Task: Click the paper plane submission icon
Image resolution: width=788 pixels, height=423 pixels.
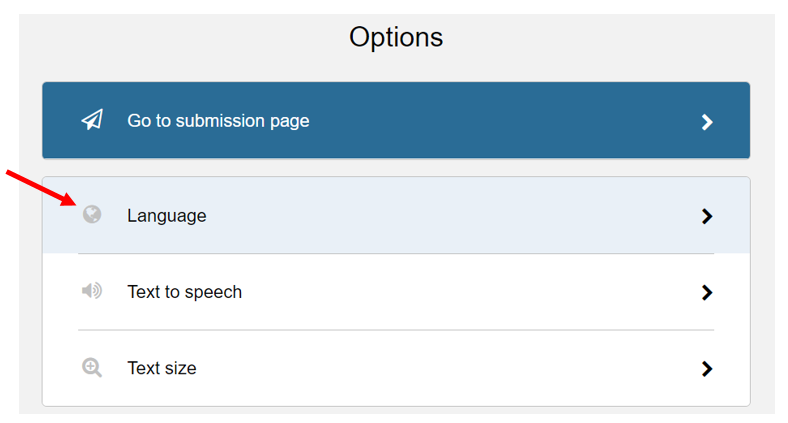Action: 92,120
